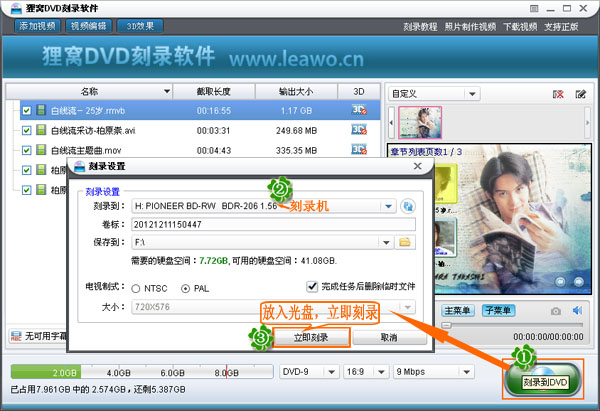This screenshot has width=600, height=411.
Task: Switch to the 子菜单 tab
Action: click(498, 310)
